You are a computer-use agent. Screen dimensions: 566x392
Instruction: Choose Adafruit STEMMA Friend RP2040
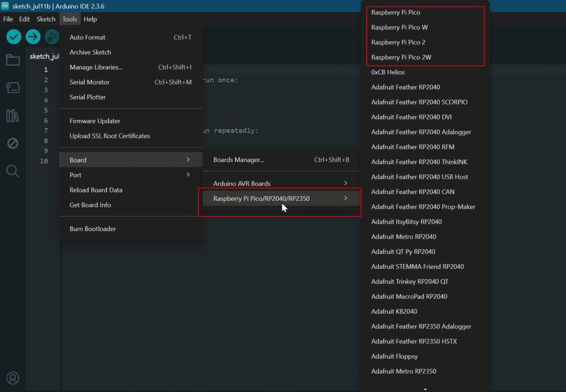pos(425,266)
